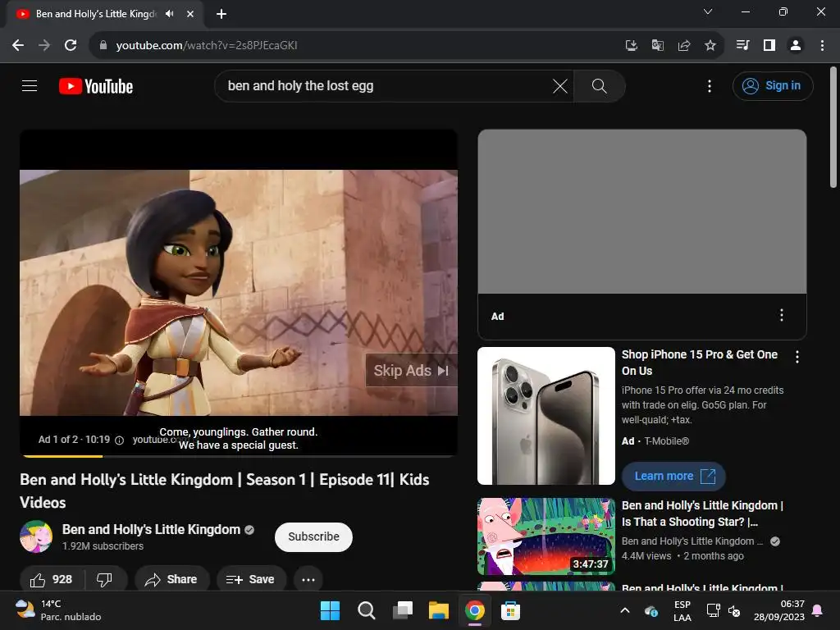
Task: Go forward with the browser forward arrow
Action: 44,45
